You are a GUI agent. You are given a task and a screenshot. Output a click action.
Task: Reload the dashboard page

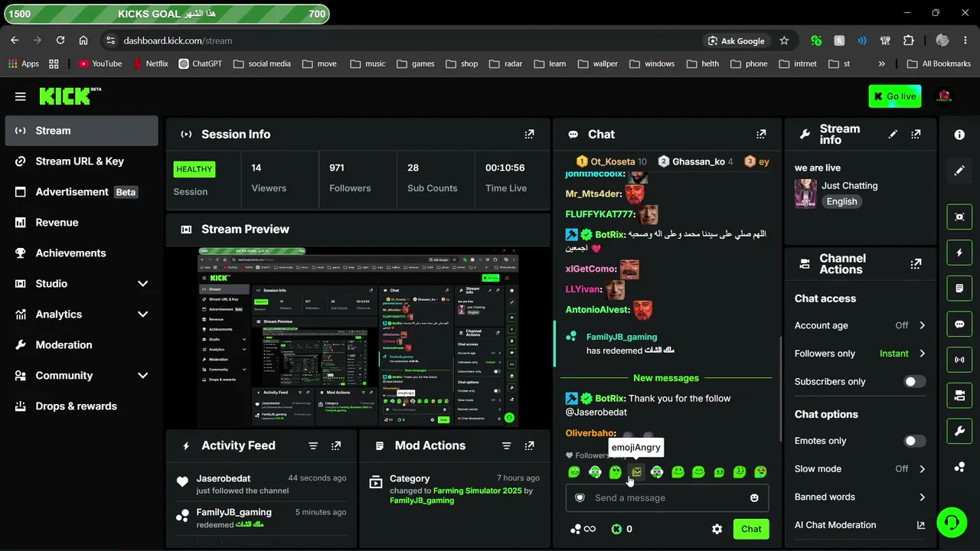[60, 41]
